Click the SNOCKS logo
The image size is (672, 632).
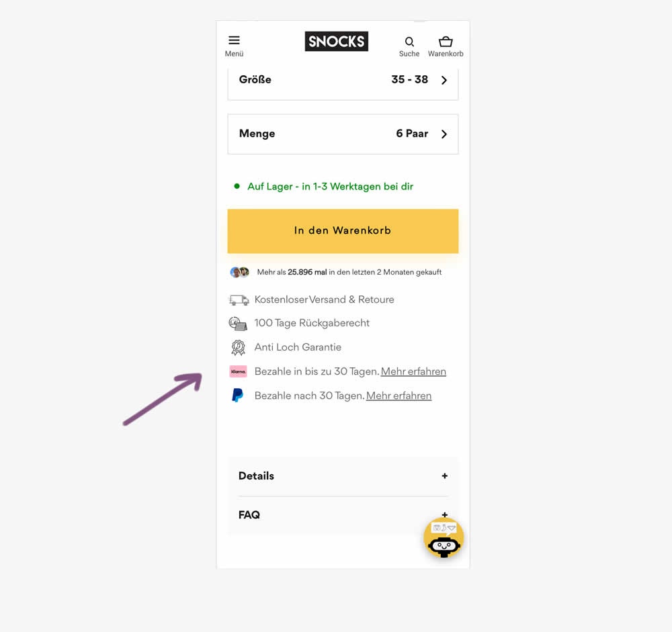click(337, 41)
